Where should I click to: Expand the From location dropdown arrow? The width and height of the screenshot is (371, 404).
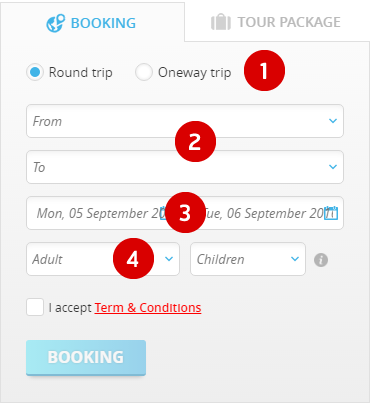[x=333, y=121]
